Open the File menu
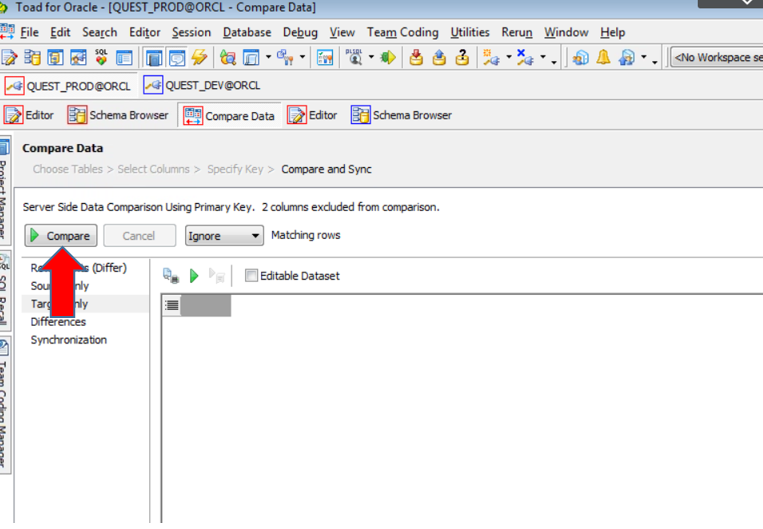This screenshot has height=529, width=763. (29, 33)
